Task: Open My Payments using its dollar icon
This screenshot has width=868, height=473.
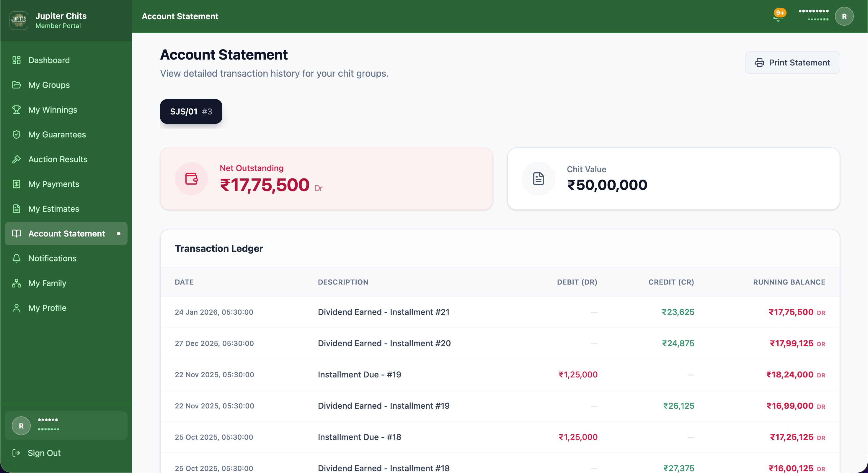Action: tap(17, 184)
